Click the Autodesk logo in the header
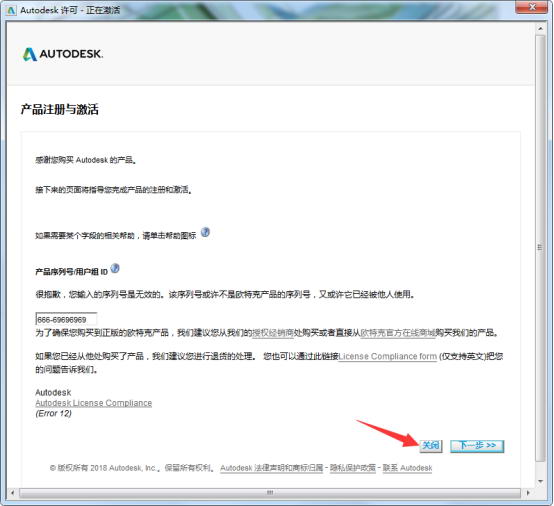 click(x=63, y=54)
